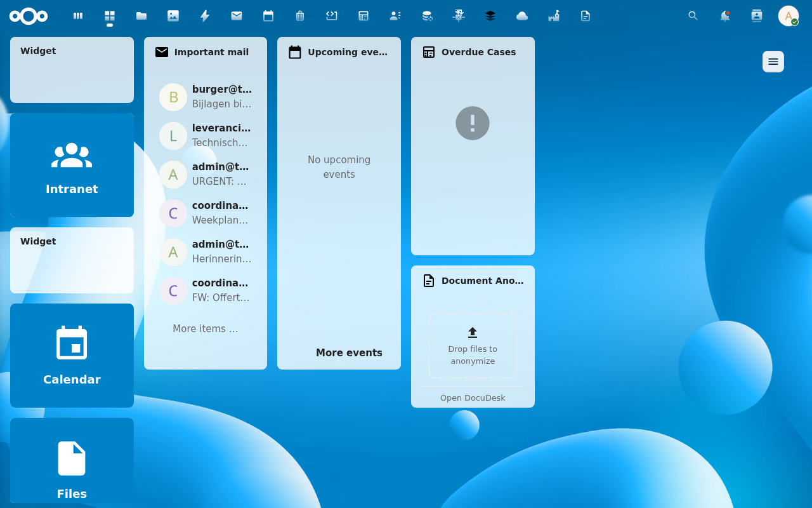Open the app with the three-bars icon

78,16
